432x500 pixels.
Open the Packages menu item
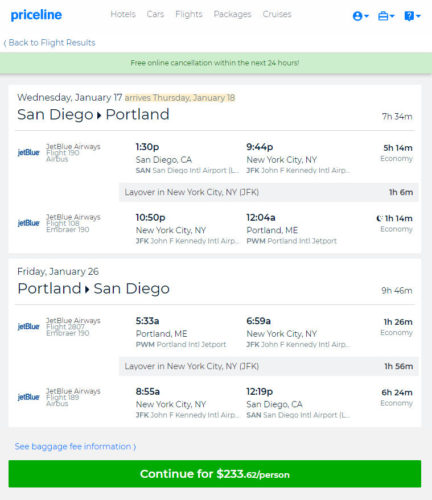tap(232, 14)
